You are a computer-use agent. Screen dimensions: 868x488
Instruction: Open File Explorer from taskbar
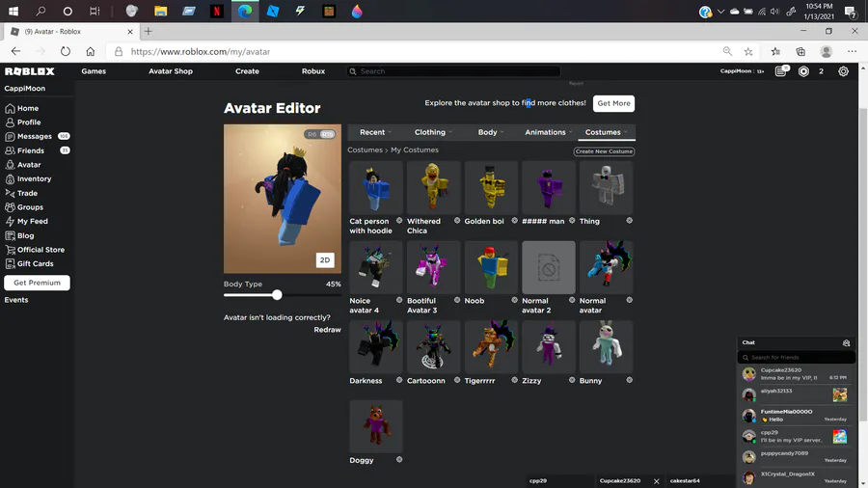pos(160,11)
